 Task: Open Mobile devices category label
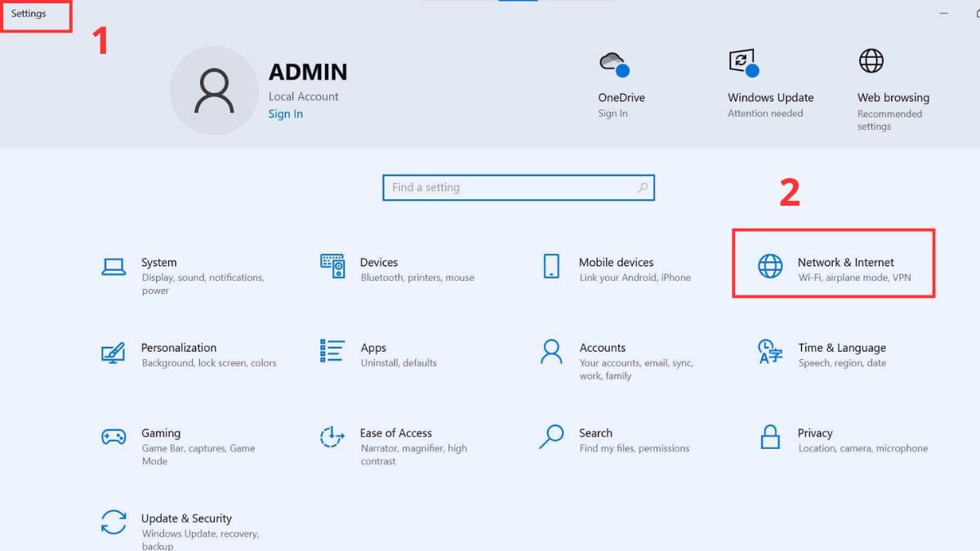[x=617, y=263]
